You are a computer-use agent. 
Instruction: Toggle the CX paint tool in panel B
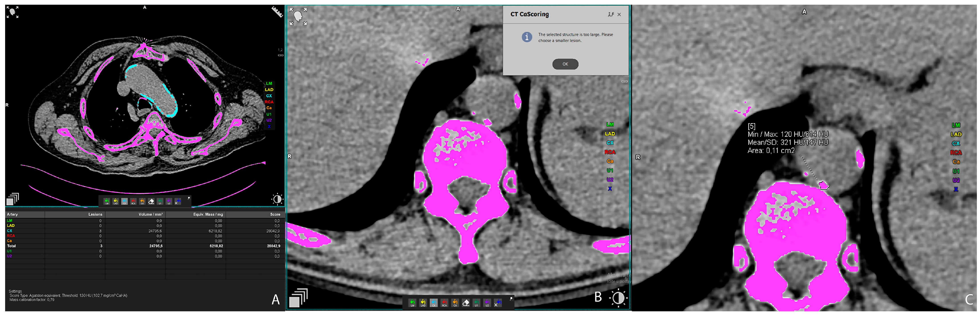point(434,303)
